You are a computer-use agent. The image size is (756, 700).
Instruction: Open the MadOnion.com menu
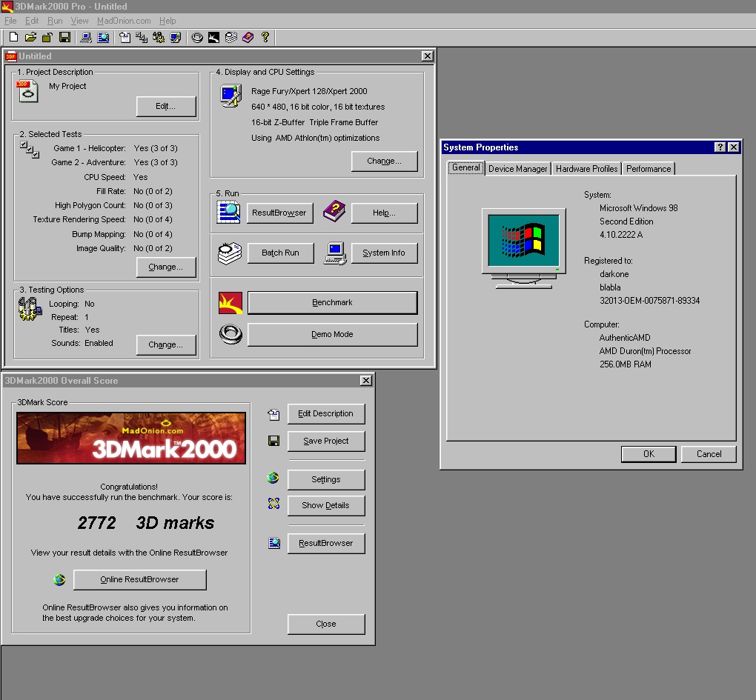124,21
